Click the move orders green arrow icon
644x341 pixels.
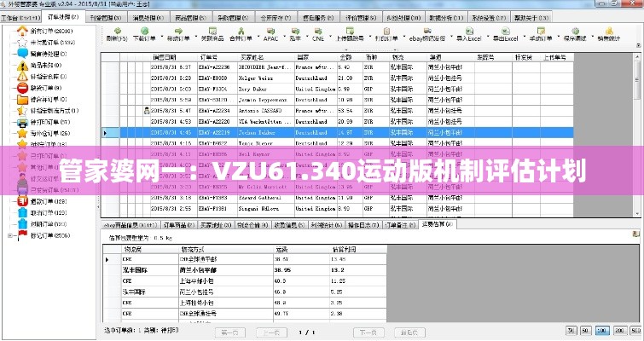pyautogui.click(x=178, y=31)
